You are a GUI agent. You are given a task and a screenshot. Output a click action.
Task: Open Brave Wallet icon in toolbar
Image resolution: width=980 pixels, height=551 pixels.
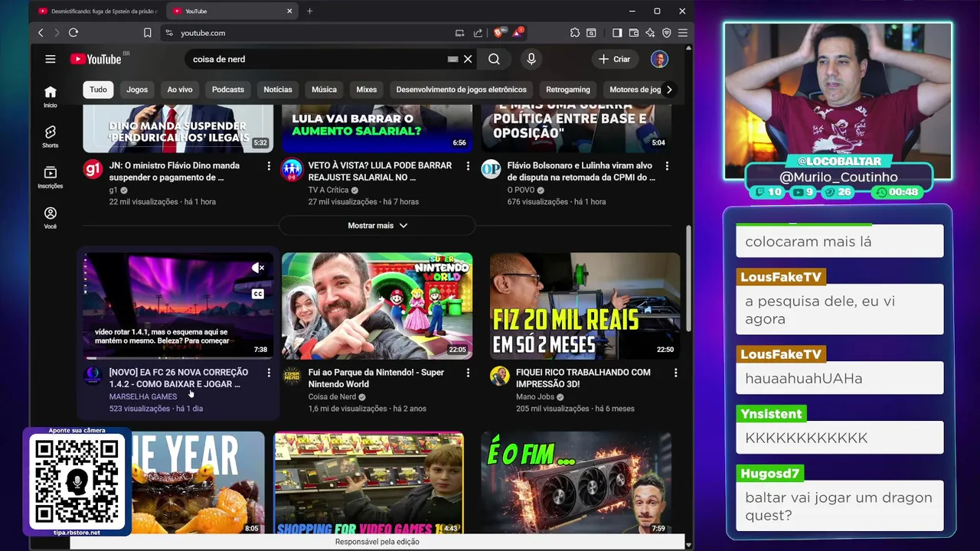point(634,33)
